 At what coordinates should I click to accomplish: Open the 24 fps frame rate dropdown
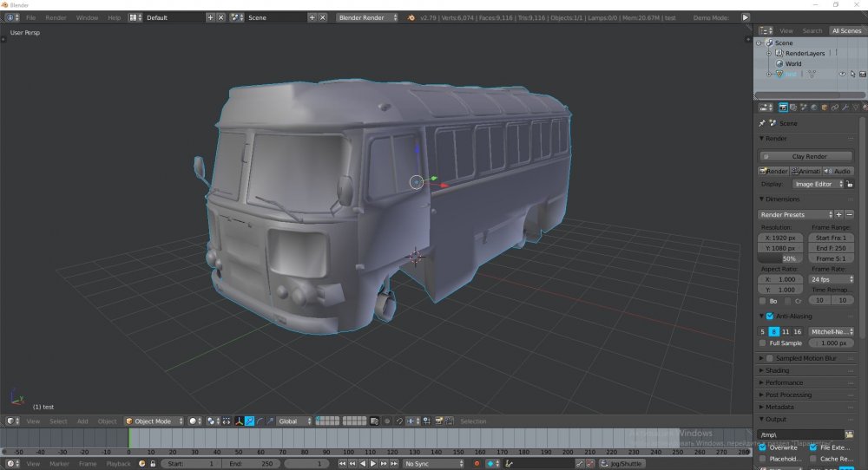pos(832,280)
